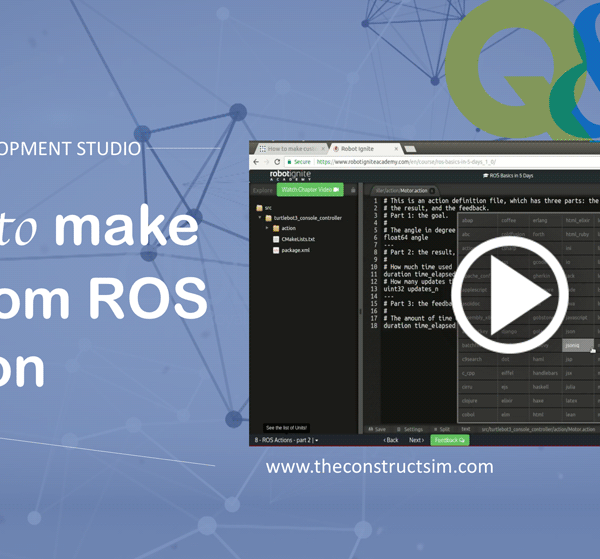Click the Robot Ignite Academy logo
This screenshot has width=600, height=559.
(290, 176)
